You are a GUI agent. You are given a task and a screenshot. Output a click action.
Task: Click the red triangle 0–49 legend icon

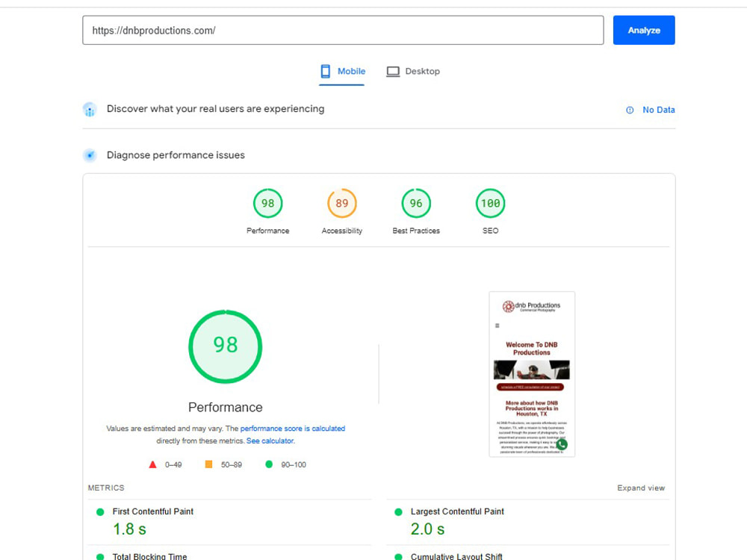point(152,464)
